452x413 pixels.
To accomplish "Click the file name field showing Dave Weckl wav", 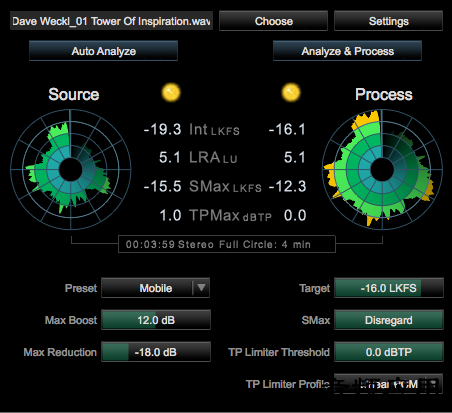I will [x=111, y=21].
